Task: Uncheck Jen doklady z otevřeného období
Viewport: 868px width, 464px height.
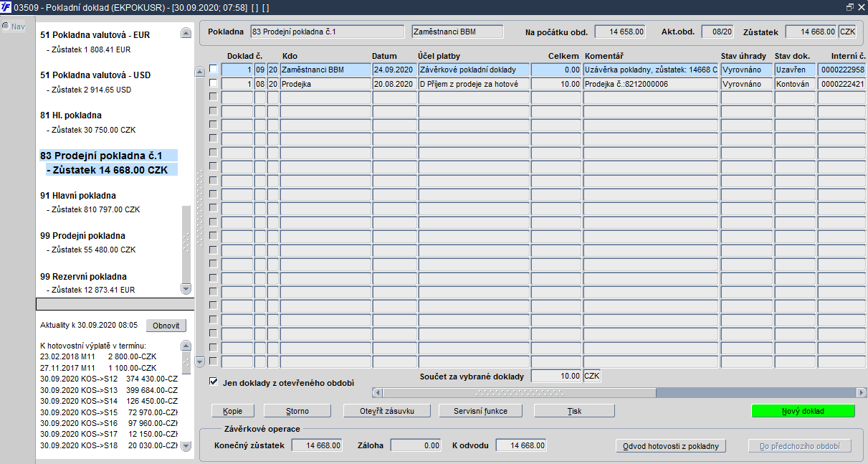Action: tap(213, 382)
